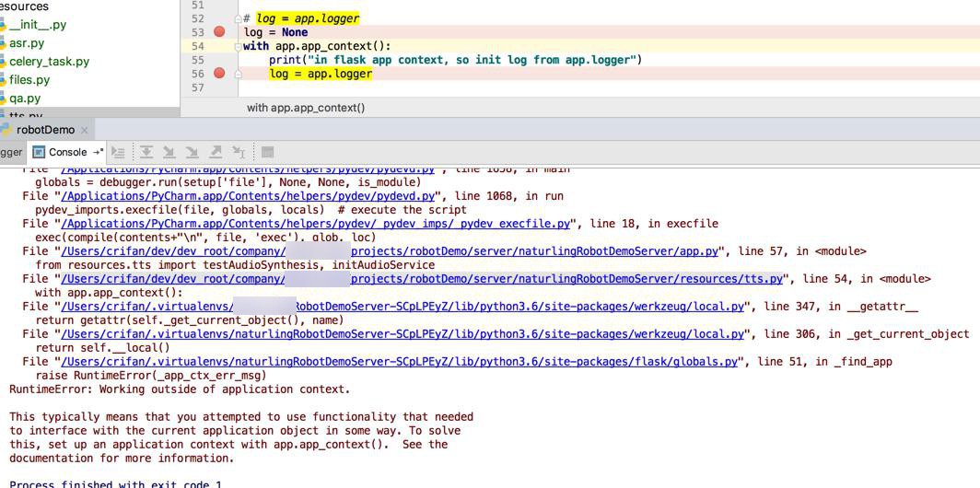Open files.py in the project tree

pos(29,79)
